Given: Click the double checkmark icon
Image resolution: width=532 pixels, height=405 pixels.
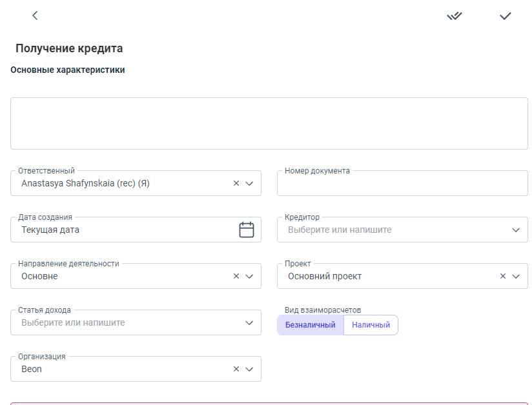Looking at the screenshot, I should pos(455,16).
